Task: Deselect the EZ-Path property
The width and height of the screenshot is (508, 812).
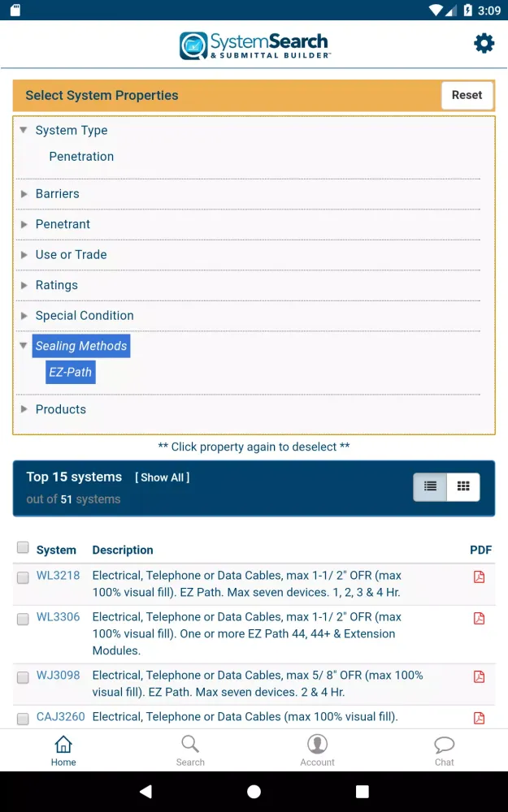Action: [x=71, y=373]
